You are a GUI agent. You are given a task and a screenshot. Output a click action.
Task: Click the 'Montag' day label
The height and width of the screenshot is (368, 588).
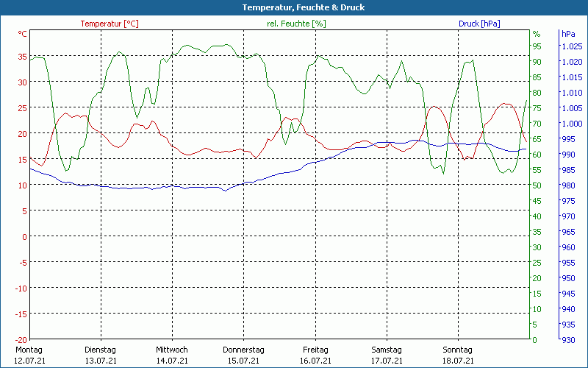(x=29, y=350)
